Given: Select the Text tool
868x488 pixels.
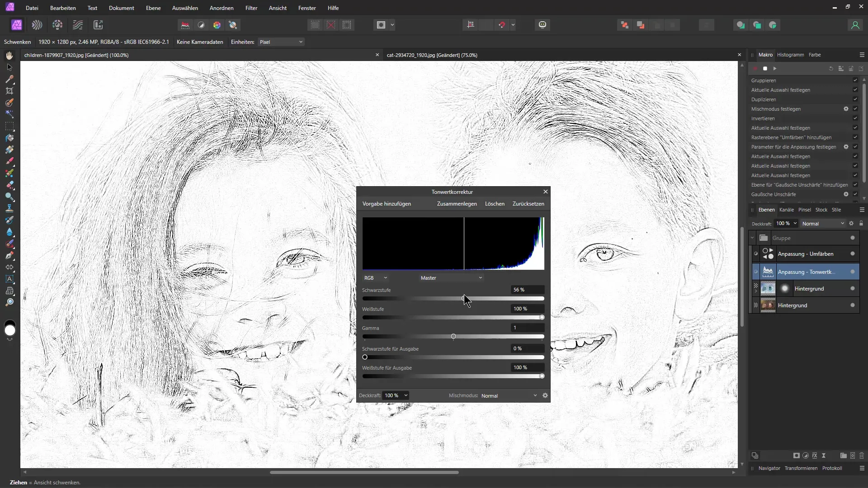Looking at the screenshot, I should click(9, 279).
